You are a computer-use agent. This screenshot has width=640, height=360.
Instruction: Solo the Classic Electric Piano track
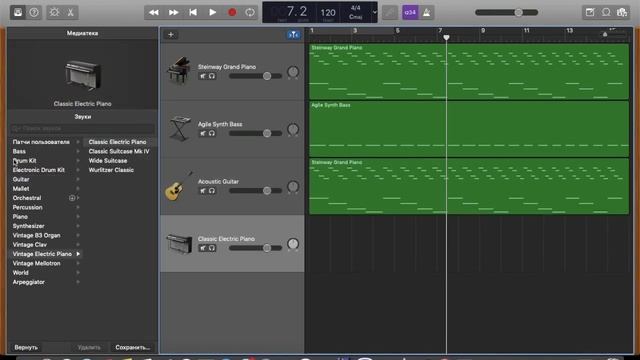pos(212,248)
